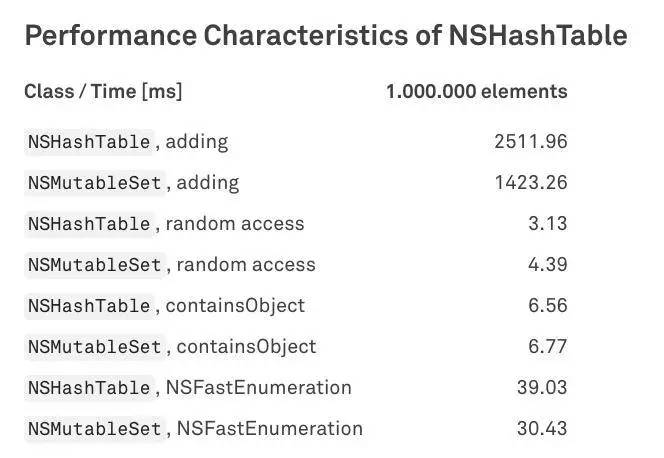Click the NSMutableSet code label in adding row
The height and width of the screenshot is (458, 664).
94,183
